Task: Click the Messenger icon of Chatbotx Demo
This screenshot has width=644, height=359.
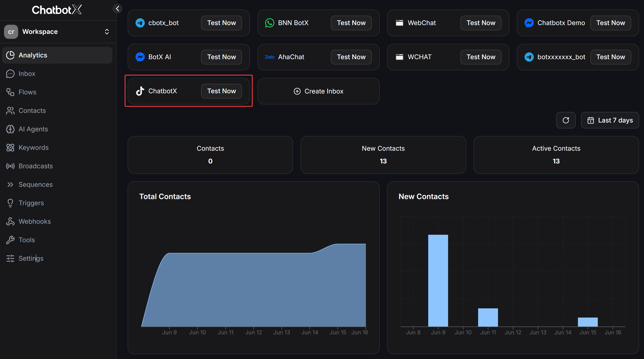Action: coord(529,23)
